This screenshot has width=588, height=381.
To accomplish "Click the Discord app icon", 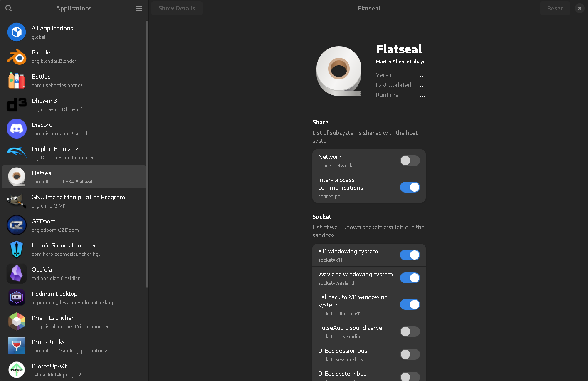I will click(x=17, y=129).
